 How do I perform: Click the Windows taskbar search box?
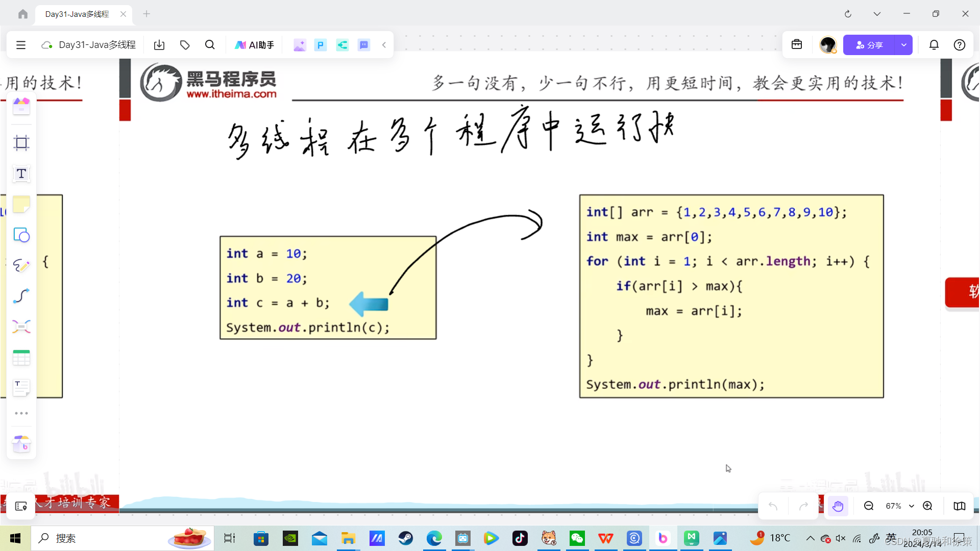pos(102,538)
